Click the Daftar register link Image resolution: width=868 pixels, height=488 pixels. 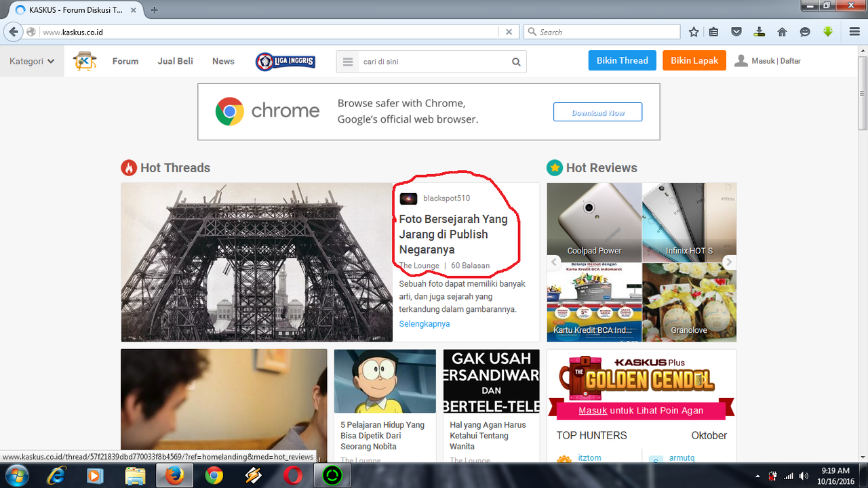click(791, 61)
